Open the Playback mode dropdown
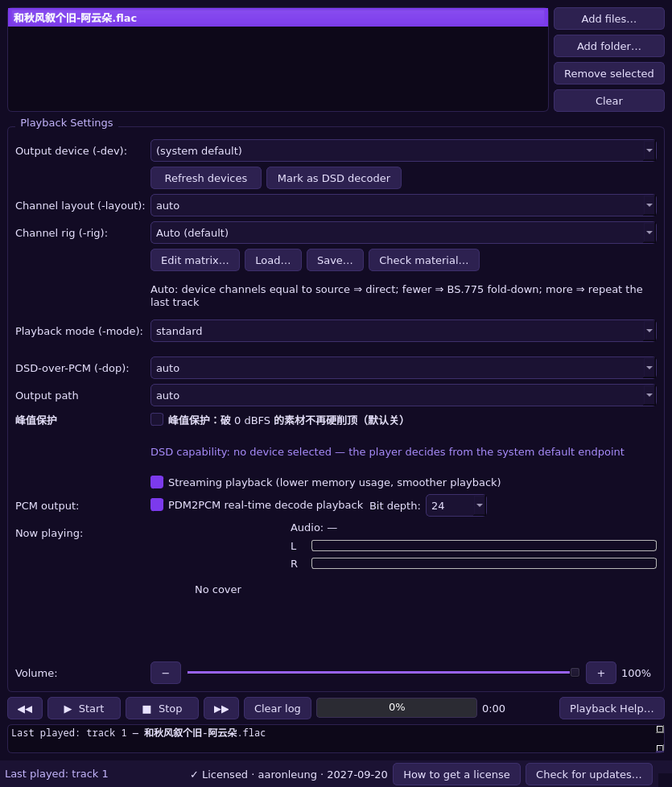 [x=403, y=332]
